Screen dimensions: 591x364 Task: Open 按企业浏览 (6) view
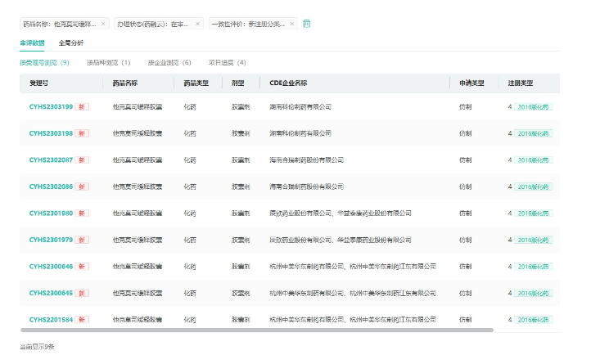pos(169,62)
